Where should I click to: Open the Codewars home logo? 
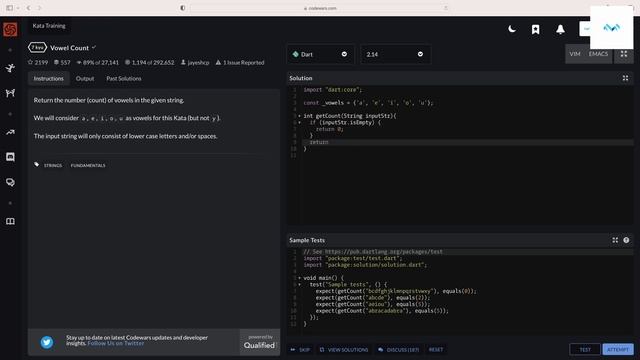pyautogui.click(x=10, y=29)
